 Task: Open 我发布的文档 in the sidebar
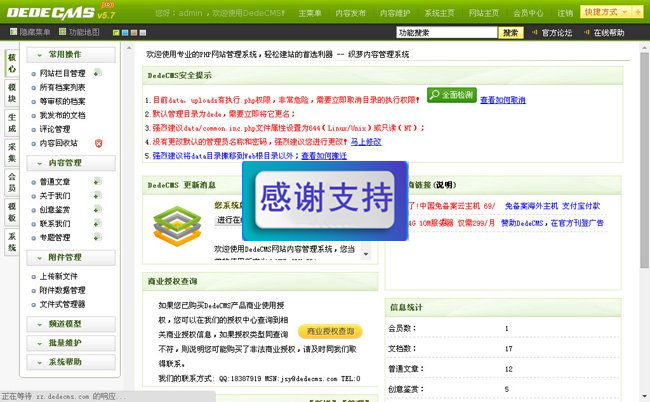(x=62, y=115)
